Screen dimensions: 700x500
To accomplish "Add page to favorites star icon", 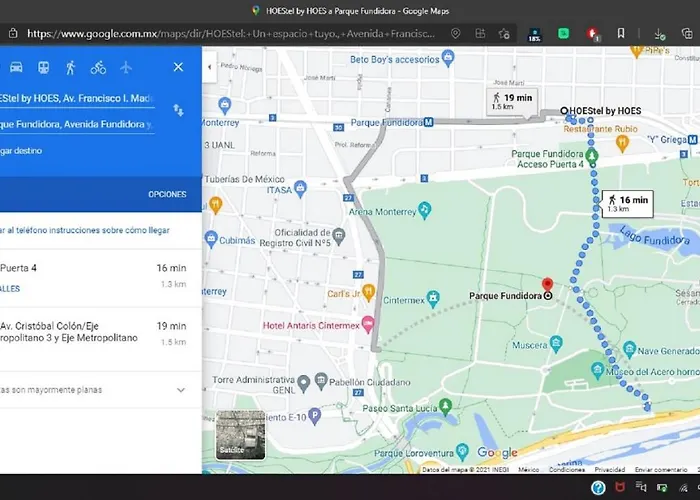I will coord(504,33).
